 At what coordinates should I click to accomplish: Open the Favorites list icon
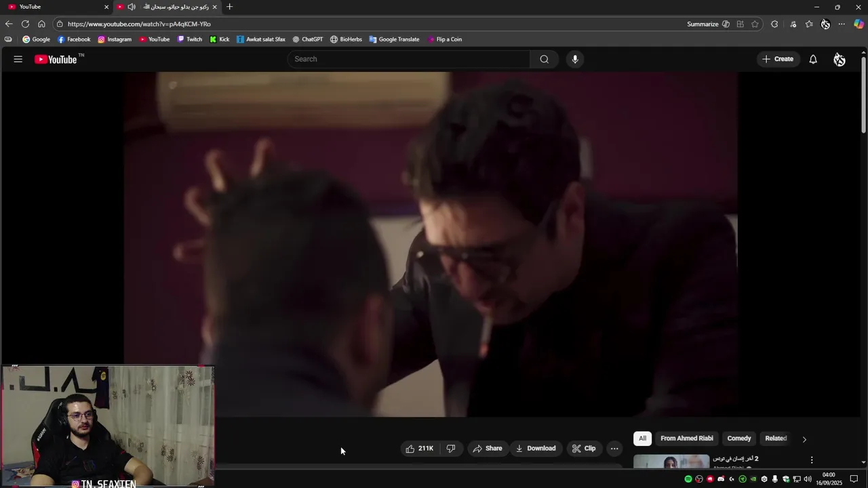(x=809, y=24)
